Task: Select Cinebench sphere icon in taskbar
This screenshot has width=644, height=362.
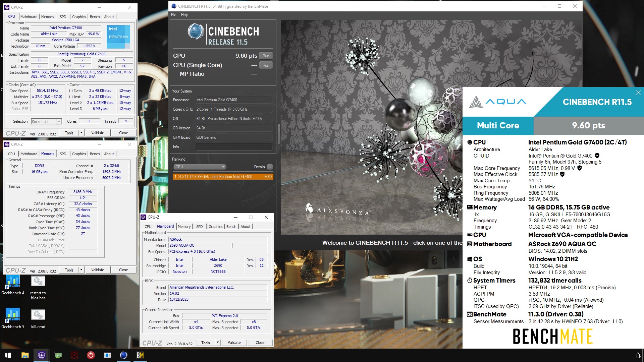Action: [x=123, y=355]
